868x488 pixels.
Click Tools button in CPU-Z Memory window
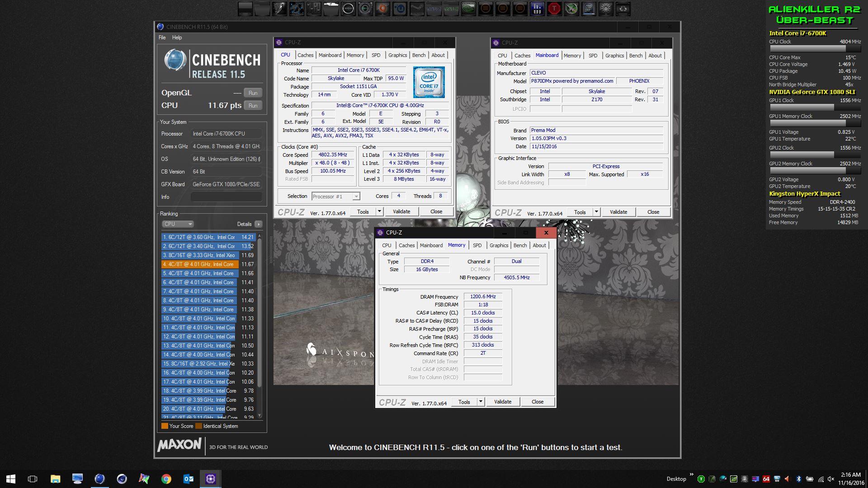[464, 402]
